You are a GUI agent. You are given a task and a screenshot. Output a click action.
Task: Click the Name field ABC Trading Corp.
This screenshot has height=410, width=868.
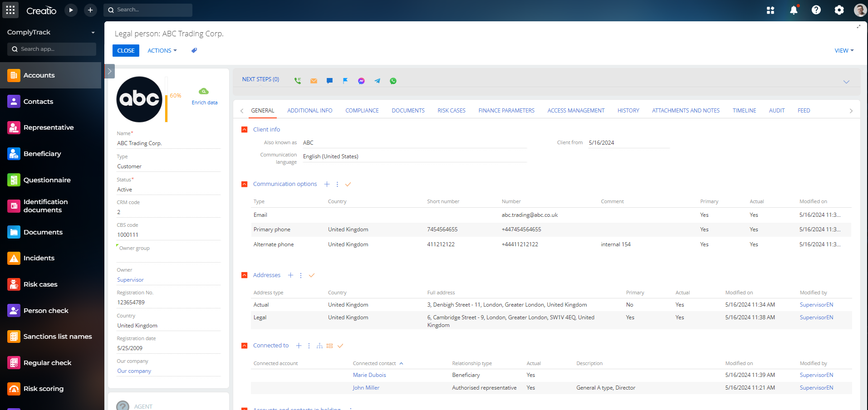pyautogui.click(x=168, y=143)
